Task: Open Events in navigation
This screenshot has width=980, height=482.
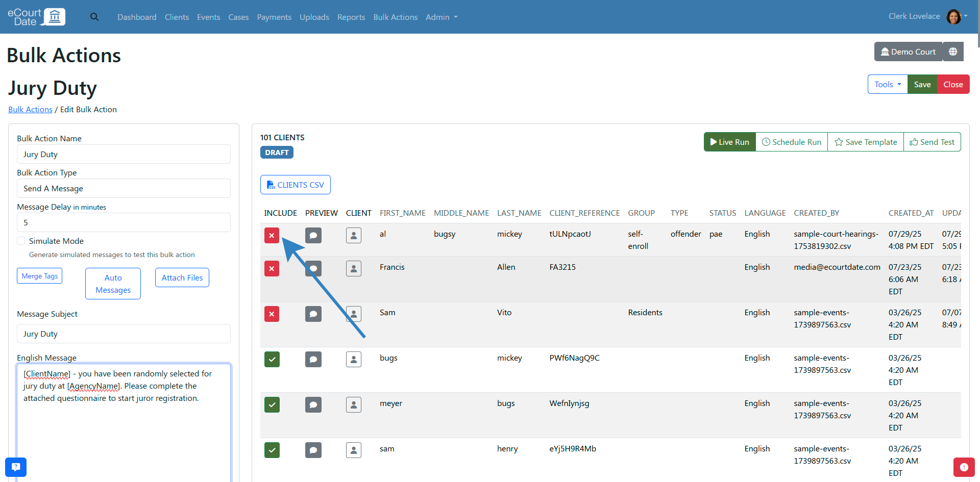Action: coord(208,17)
